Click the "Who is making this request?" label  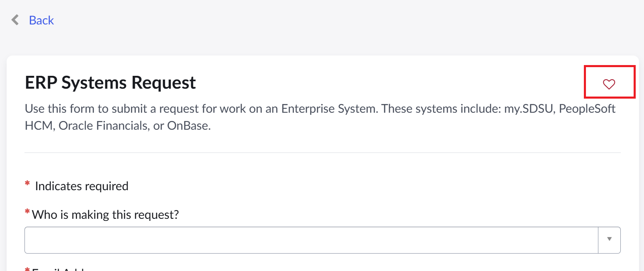pyautogui.click(x=105, y=214)
